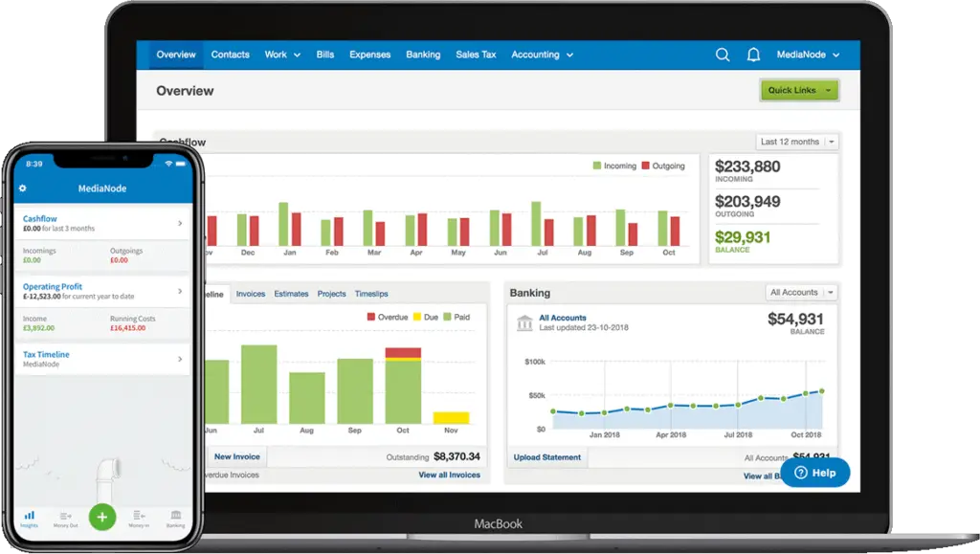Click the All Accounts link with last-updated date
The height and width of the screenshot is (554, 980).
[x=563, y=318]
